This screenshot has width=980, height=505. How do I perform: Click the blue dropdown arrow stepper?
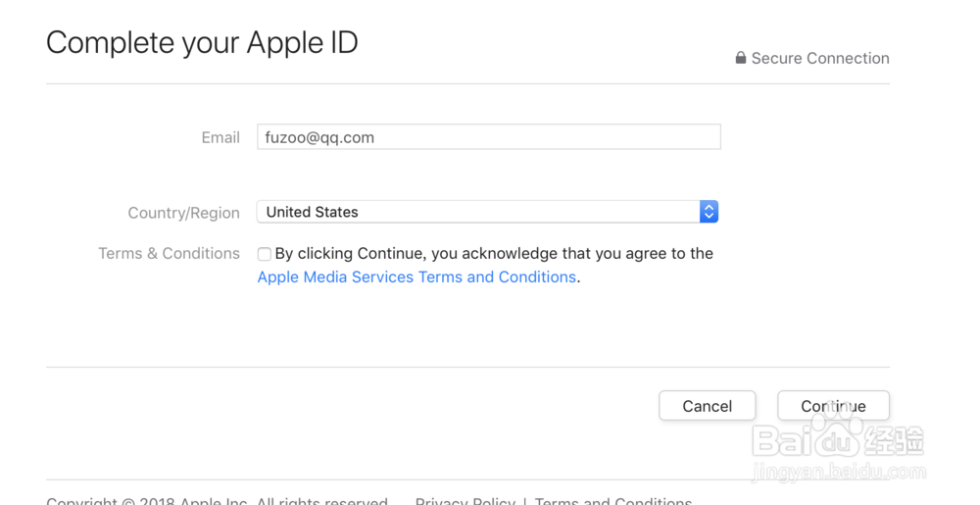tap(709, 212)
